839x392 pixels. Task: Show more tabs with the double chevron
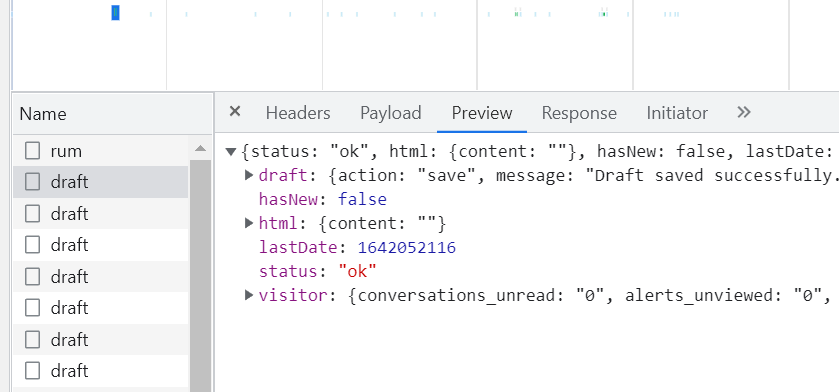[x=744, y=112]
